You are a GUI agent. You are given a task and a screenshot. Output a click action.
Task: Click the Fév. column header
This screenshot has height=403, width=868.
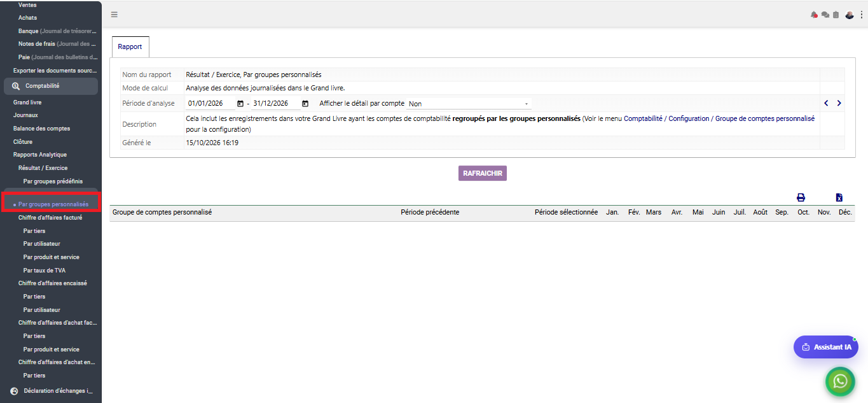click(x=634, y=212)
